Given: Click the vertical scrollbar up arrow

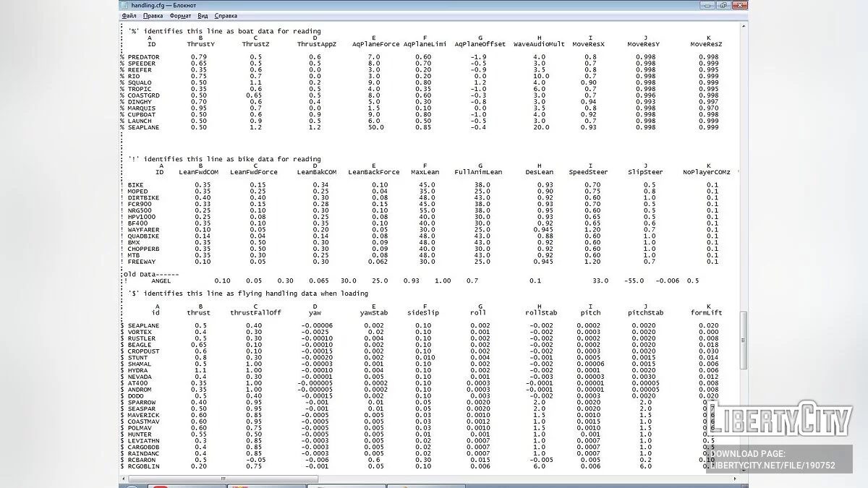Looking at the screenshot, I should pyautogui.click(x=743, y=25).
